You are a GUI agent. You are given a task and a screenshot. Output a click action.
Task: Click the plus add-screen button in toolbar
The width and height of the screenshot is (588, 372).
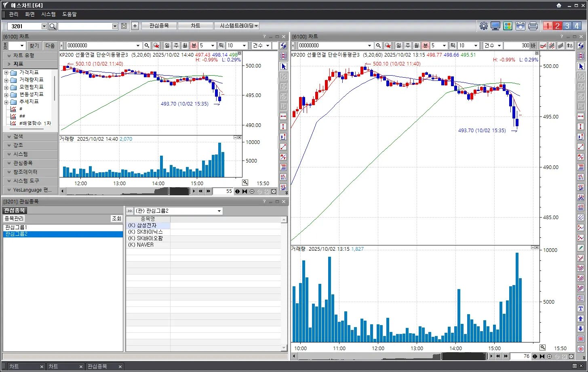pyautogui.click(x=135, y=26)
